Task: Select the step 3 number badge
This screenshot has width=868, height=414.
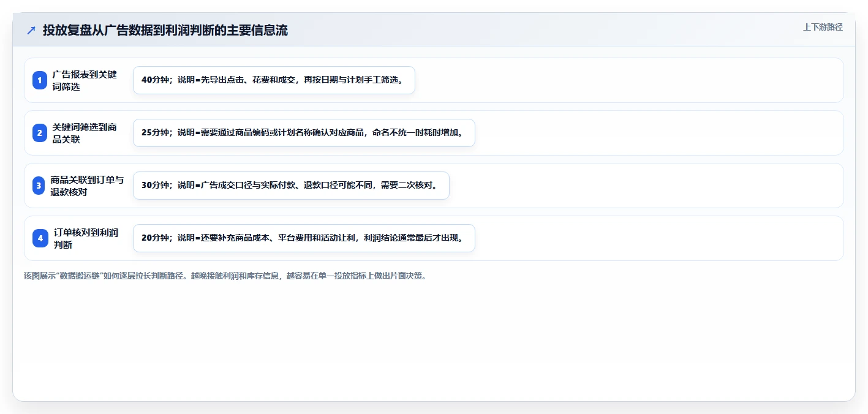Action: 40,186
